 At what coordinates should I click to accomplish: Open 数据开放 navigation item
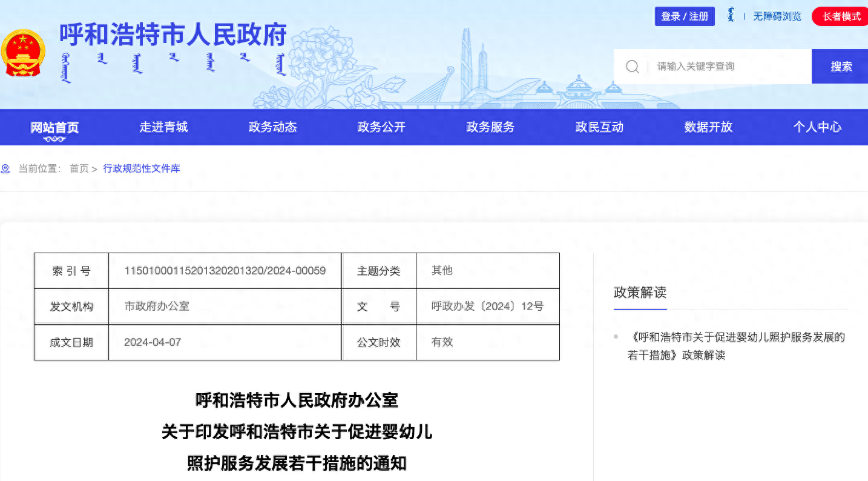tap(708, 127)
